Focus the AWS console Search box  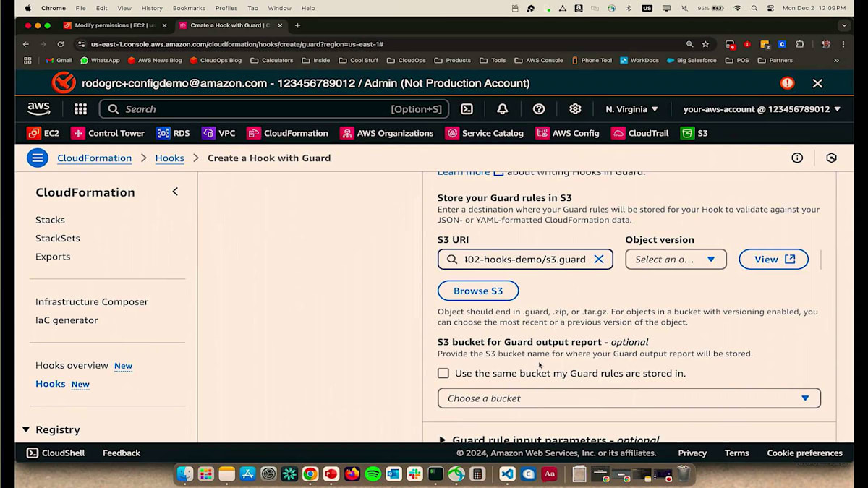tap(274, 109)
